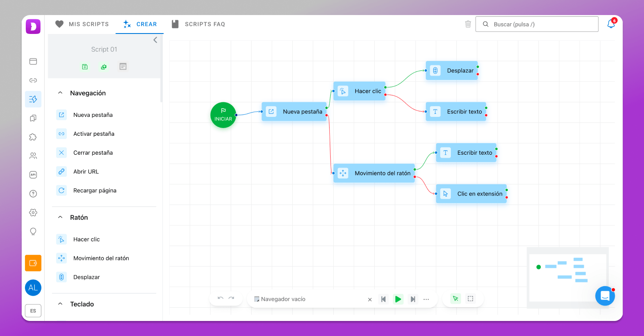Open the support chat bubble
This screenshot has height=336, width=644.
point(605,296)
